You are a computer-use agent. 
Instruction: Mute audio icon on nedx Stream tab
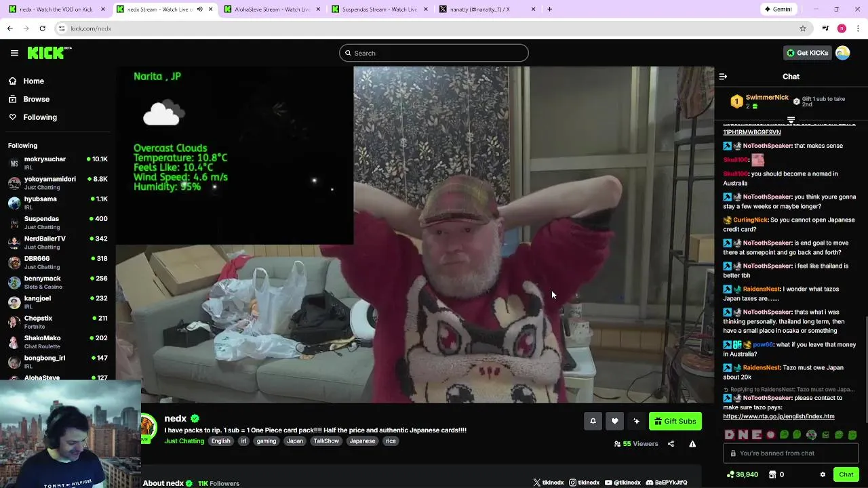click(x=199, y=9)
